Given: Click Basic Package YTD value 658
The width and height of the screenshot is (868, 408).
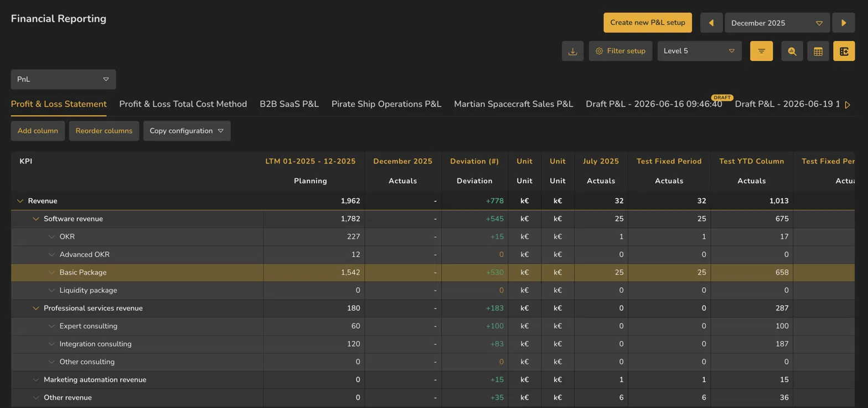Looking at the screenshot, I should point(782,272).
